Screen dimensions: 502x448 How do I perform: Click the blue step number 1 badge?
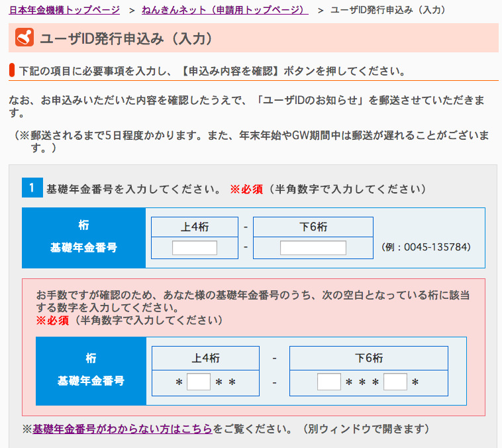pyautogui.click(x=32, y=188)
